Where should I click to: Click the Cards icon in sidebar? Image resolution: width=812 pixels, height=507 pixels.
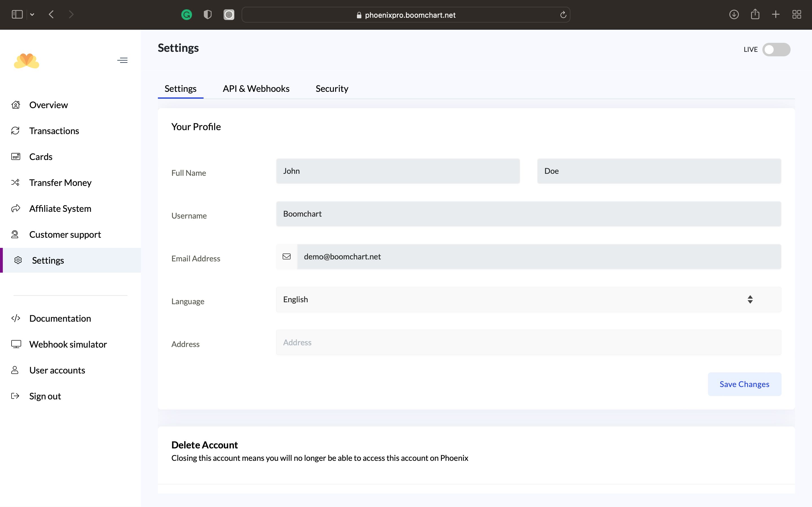tap(16, 157)
